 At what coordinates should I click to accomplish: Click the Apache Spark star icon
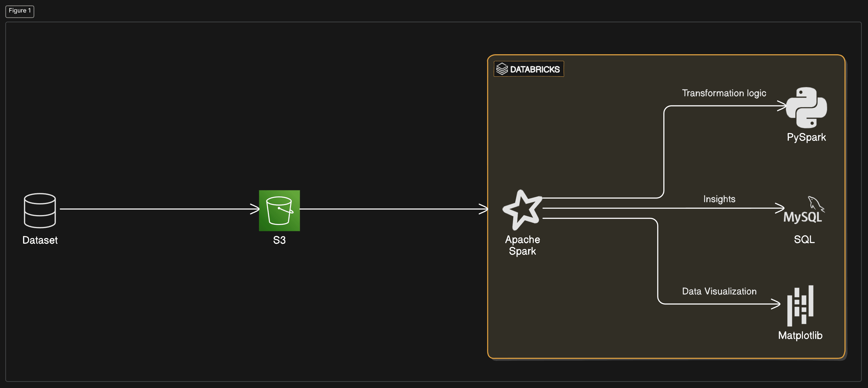[x=522, y=210]
